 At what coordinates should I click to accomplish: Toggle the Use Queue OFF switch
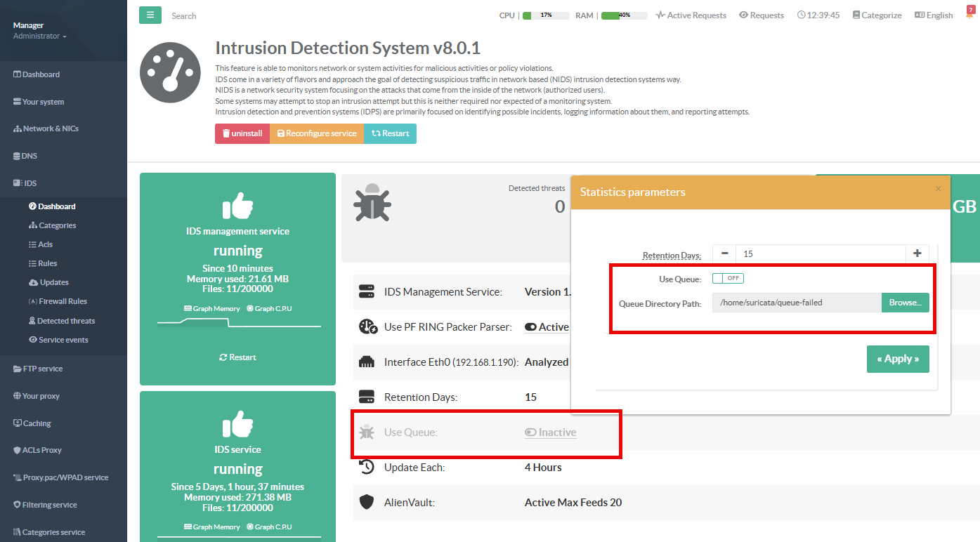point(728,279)
